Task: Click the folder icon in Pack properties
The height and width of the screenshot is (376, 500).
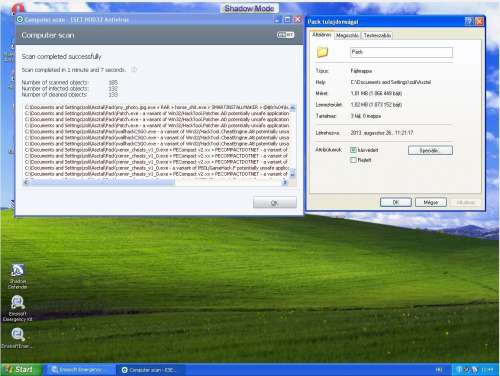Action: pyautogui.click(x=322, y=52)
